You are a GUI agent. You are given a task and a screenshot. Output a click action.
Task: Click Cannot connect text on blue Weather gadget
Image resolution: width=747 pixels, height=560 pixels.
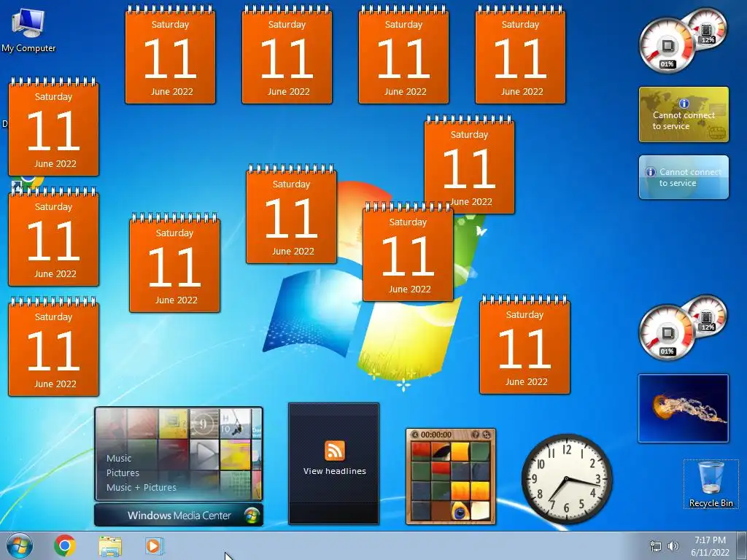pyautogui.click(x=690, y=177)
